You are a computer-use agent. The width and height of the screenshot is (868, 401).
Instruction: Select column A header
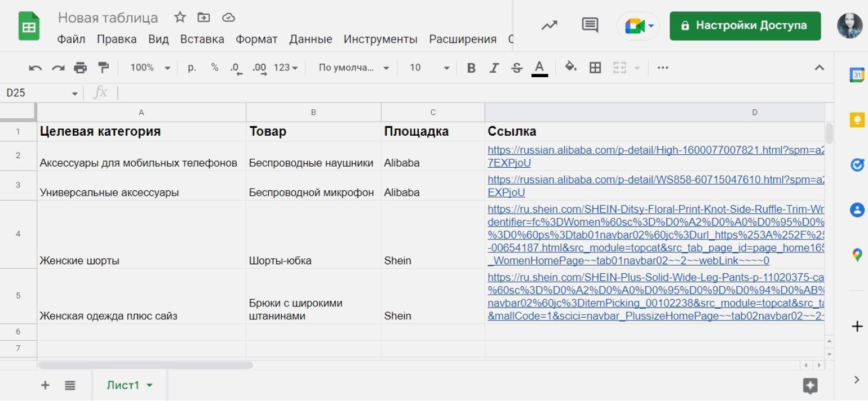[x=141, y=112]
